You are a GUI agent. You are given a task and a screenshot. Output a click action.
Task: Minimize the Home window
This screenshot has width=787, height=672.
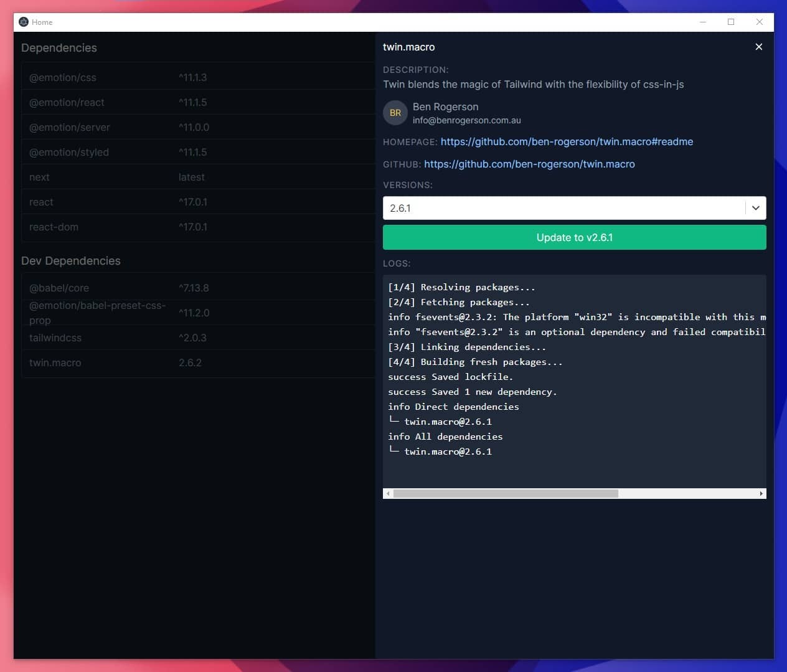pos(703,22)
